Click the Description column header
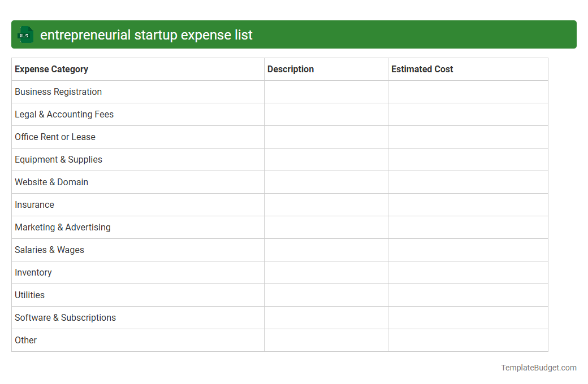The image size is (588, 384). (290, 69)
